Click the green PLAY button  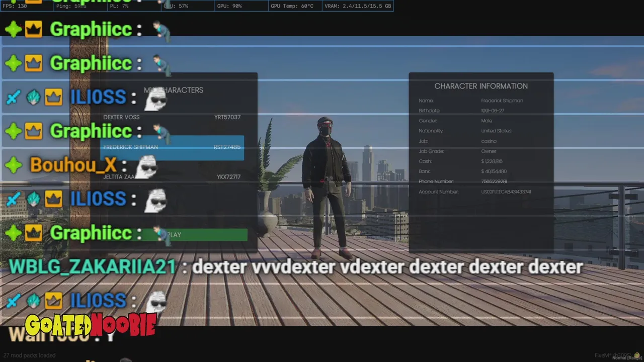pyautogui.click(x=174, y=235)
